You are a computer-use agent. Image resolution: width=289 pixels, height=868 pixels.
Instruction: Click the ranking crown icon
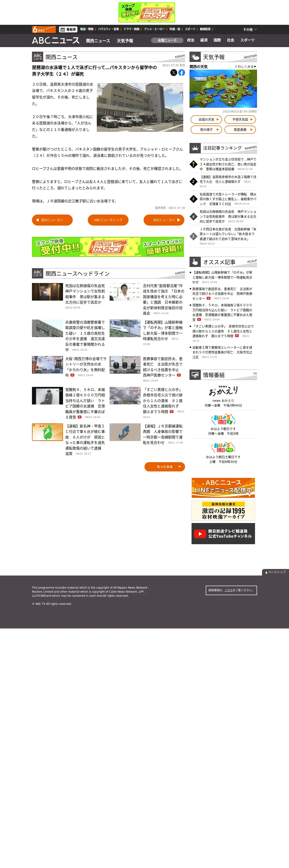(195, 148)
